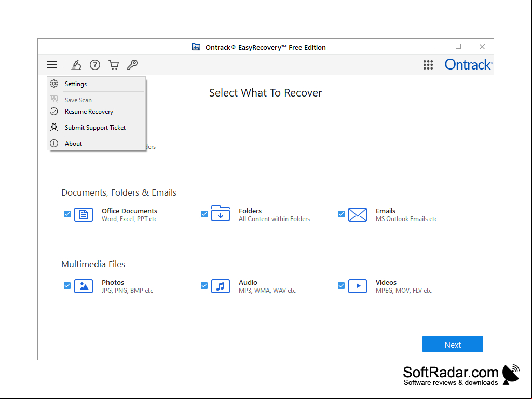Image resolution: width=532 pixels, height=399 pixels.
Task: Click the About info icon
Action: 54,143
